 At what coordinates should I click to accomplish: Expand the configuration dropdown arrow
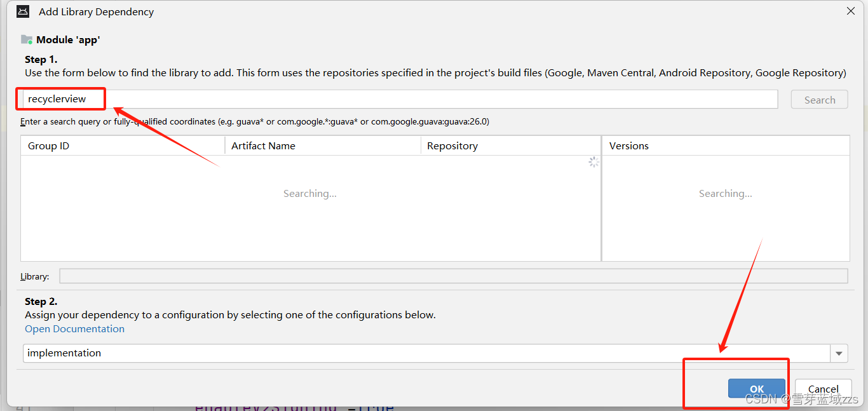[x=839, y=353]
